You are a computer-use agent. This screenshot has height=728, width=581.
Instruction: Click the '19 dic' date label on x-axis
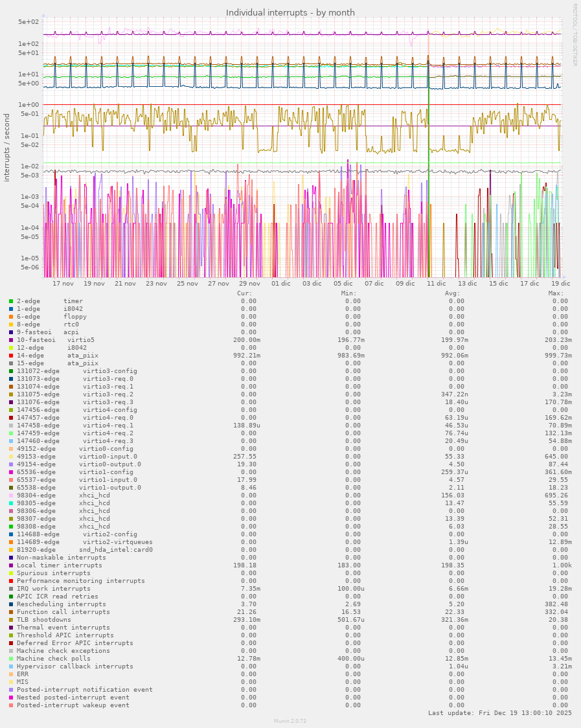560,283
